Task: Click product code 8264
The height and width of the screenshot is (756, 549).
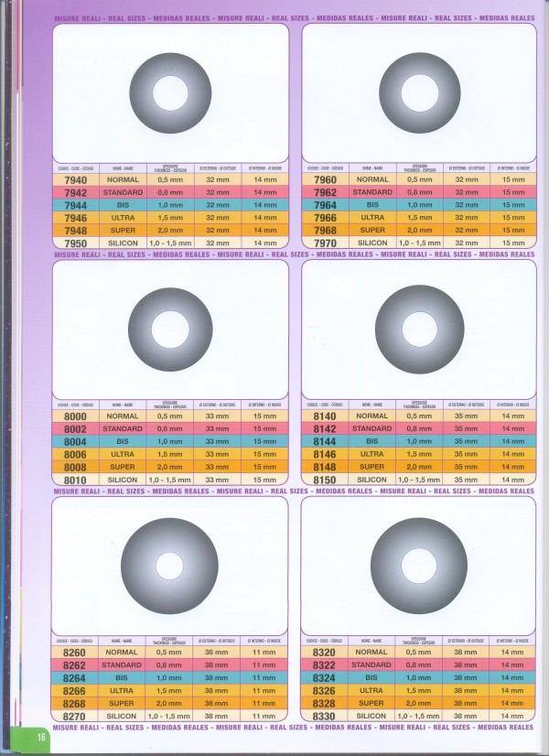Action: pos(74,678)
